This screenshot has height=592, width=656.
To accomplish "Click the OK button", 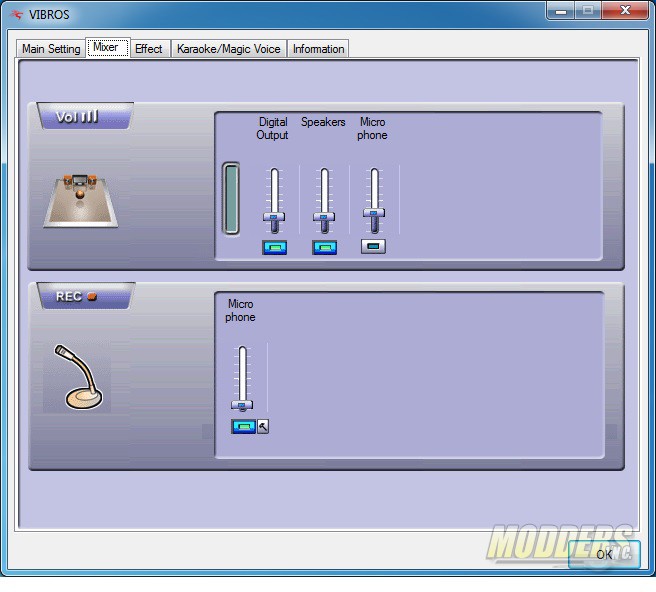I will pos(604,554).
